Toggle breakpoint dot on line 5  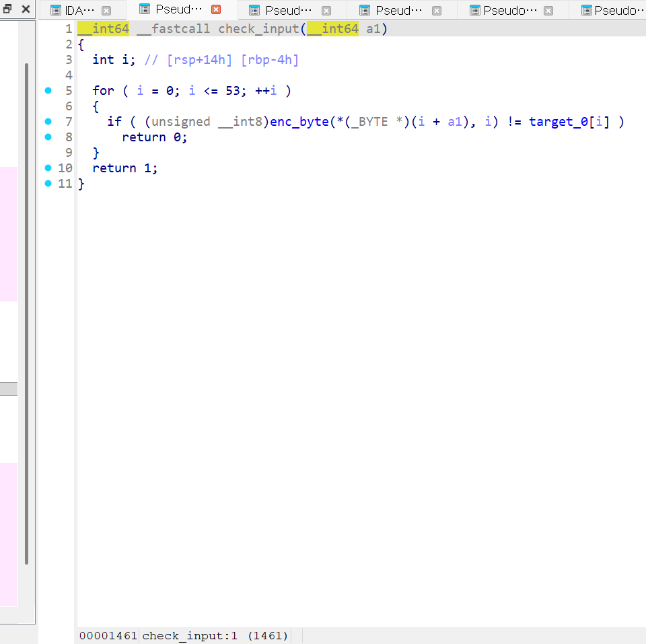point(48,91)
